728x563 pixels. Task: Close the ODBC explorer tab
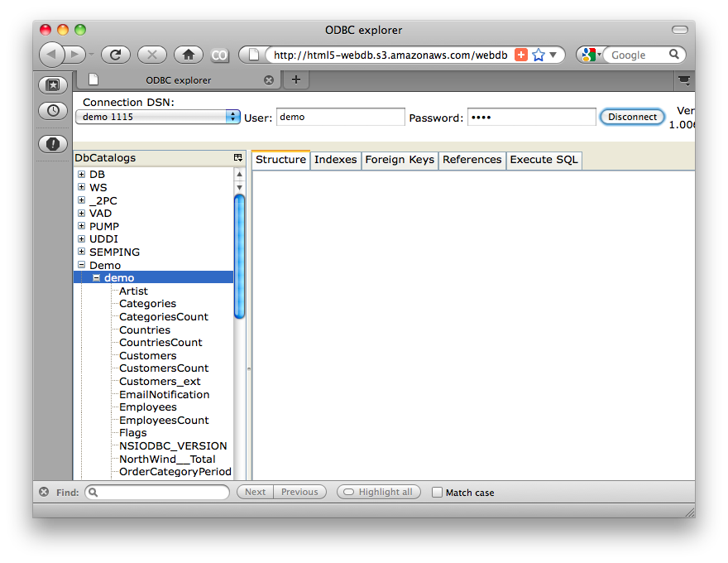click(x=268, y=80)
